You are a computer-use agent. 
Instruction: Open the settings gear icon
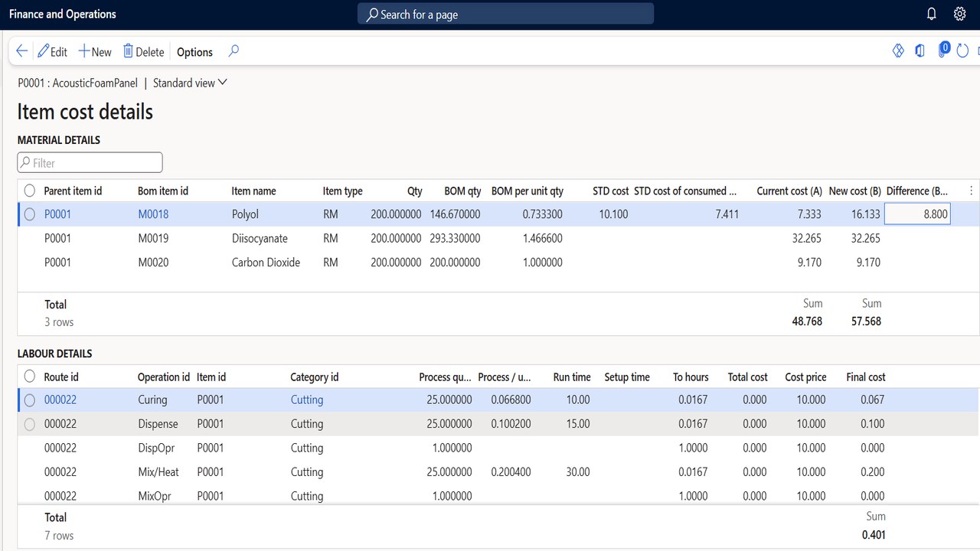point(959,14)
